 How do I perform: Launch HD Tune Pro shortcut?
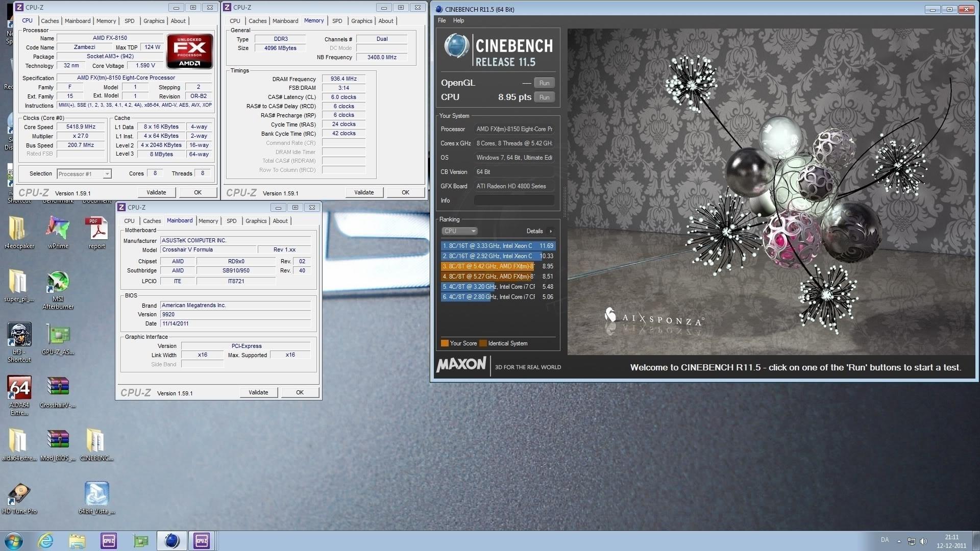19,498
